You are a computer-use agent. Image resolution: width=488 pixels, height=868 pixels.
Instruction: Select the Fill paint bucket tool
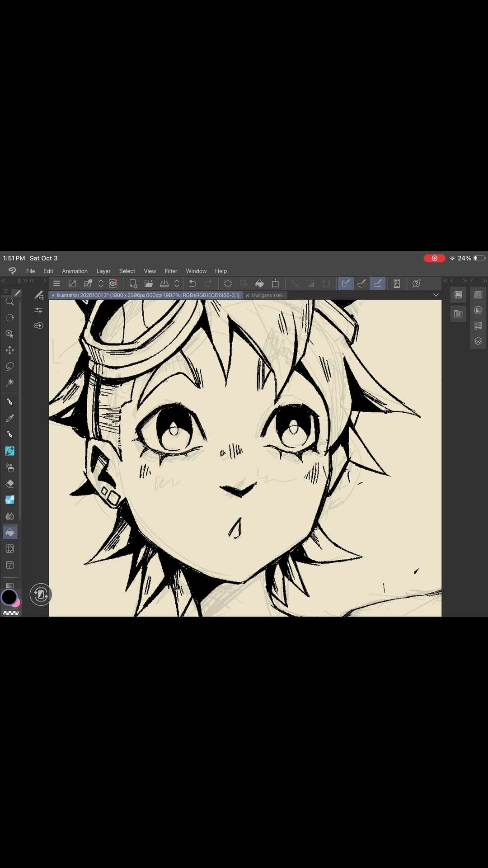[9, 533]
